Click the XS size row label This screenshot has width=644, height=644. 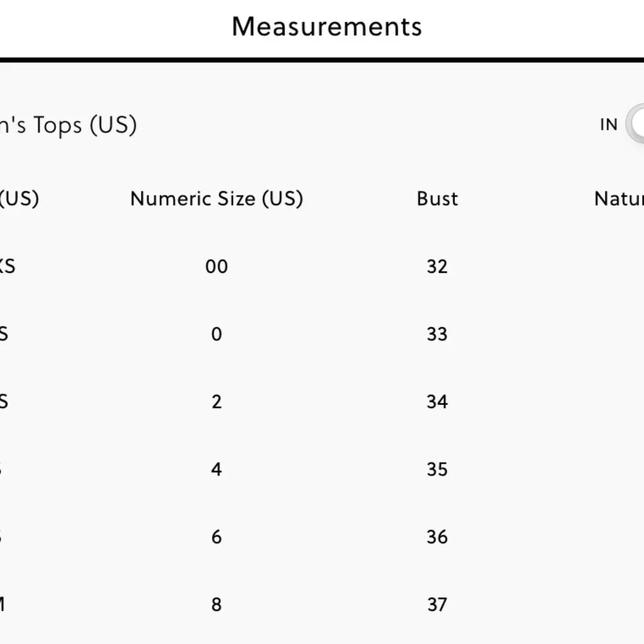point(6,267)
